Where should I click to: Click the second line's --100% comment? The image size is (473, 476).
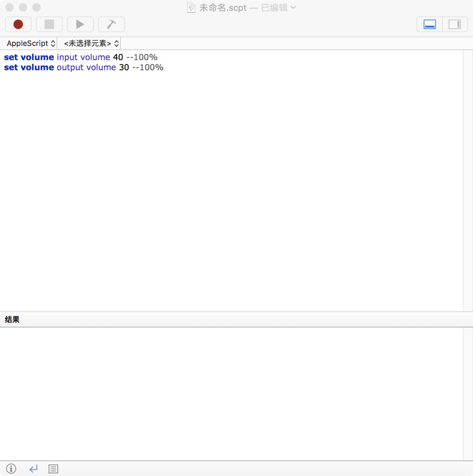(x=148, y=67)
